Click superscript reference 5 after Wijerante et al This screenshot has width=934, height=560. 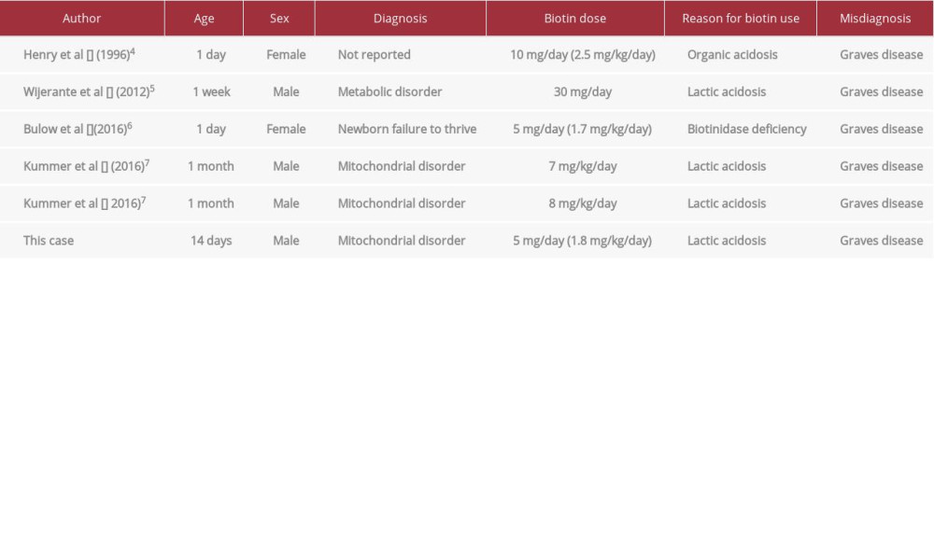[152, 88]
